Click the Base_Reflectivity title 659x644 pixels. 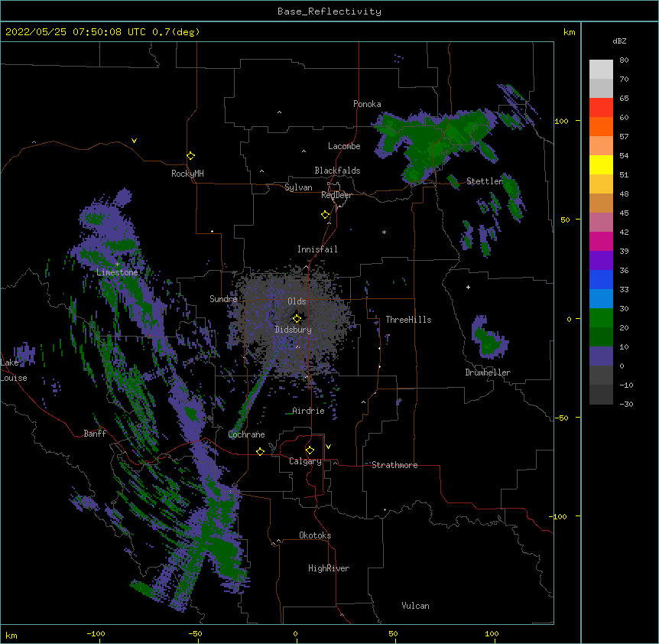click(x=329, y=11)
